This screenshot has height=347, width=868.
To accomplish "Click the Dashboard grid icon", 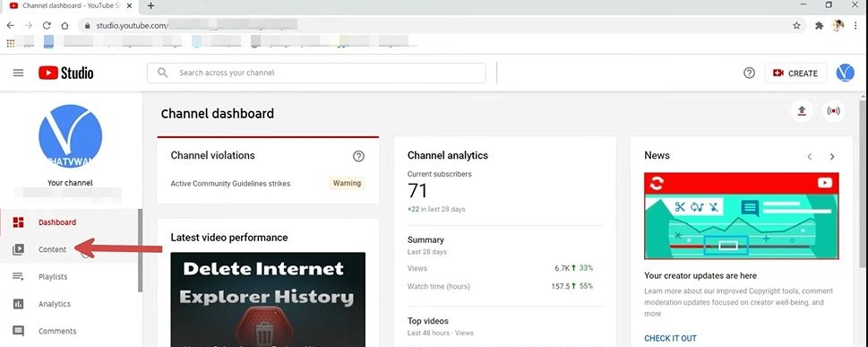I will pyautogui.click(x=18, y=222).
